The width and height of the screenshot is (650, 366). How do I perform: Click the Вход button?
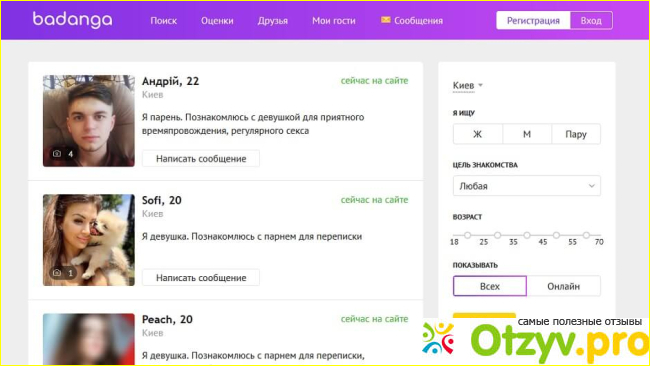pyautogui.click(x=591, y=20)
